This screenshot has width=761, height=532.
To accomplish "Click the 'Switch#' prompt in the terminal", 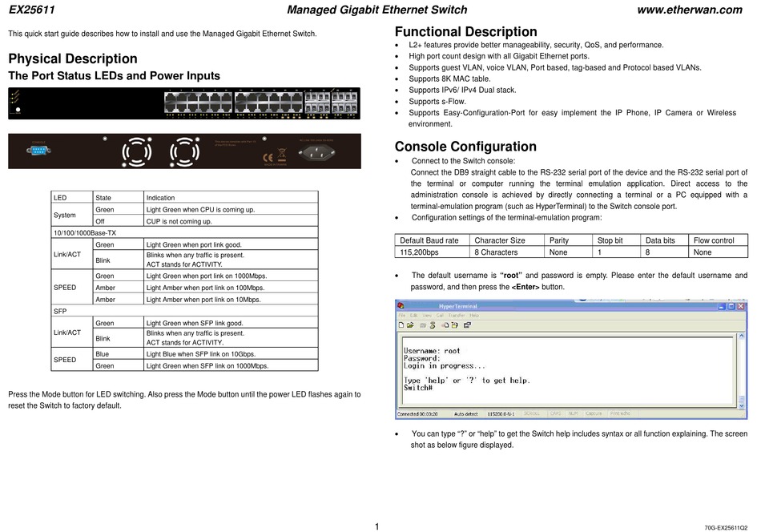I will coord(418,388).
